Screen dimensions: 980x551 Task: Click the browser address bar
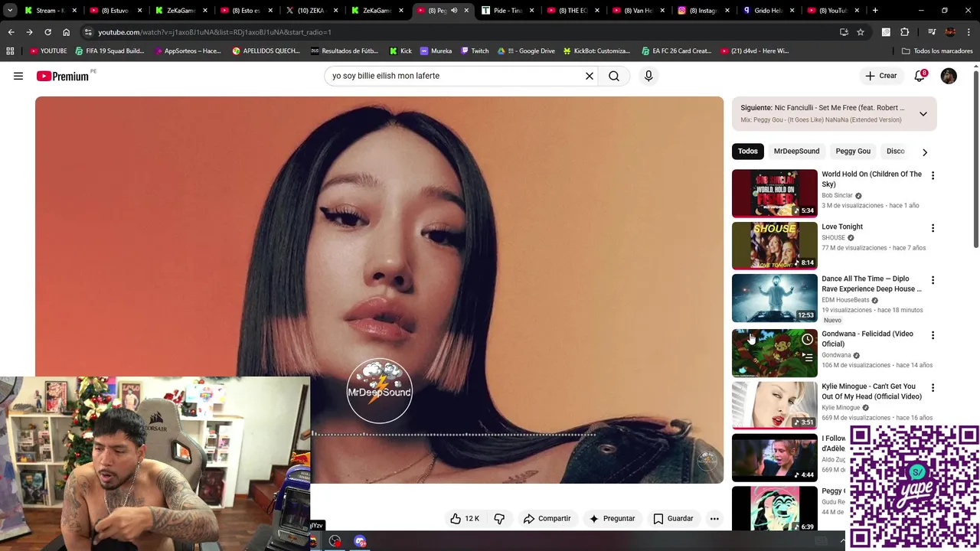[459, 32]
